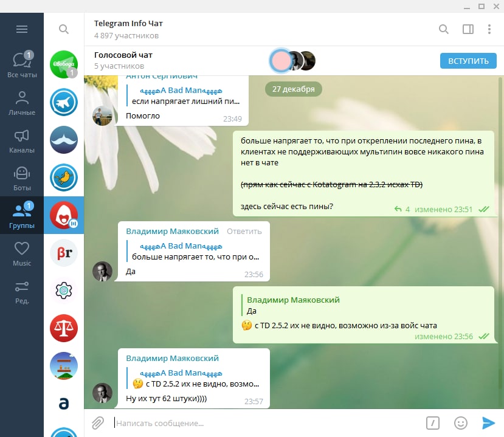This screenshot has height=437, width=504.
Task: Focus the Написать сообщение input field
Action: click(x=267, y=423)
